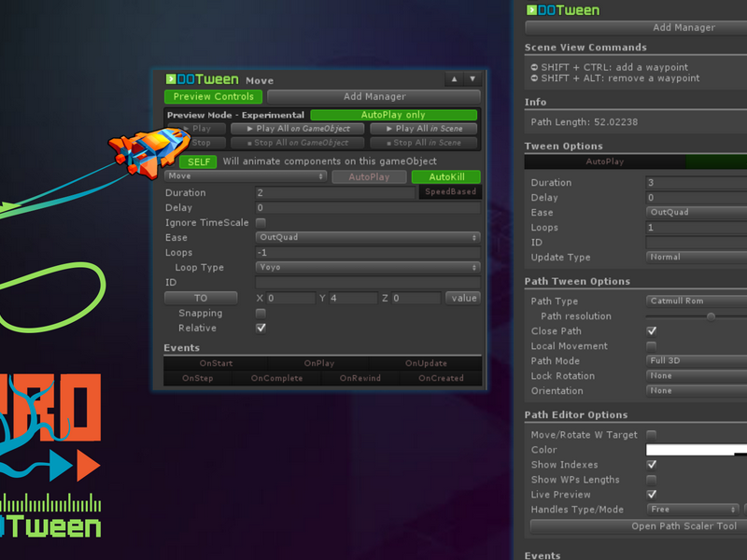Viewport: 747px width, 560px height.
Task: Open Loop Type Yoyo dropdown
Action: click(368, 267)
